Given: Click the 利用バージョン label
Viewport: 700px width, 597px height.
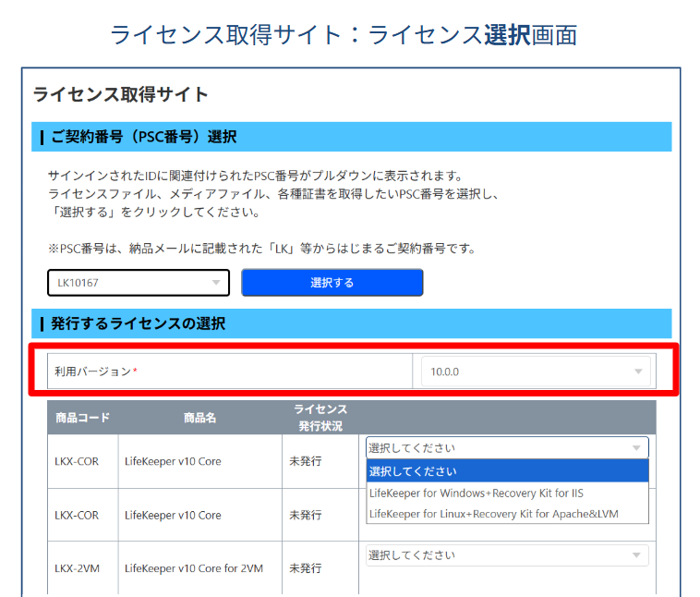Looking at the screenshot, I should 95,372.
